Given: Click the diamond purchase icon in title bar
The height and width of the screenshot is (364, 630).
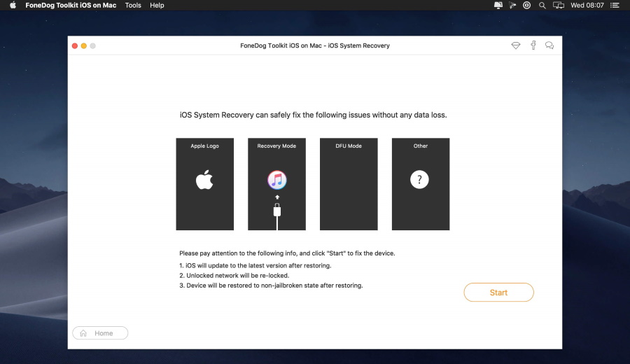Looking at the screenshot, I should [x=516, y=45].
